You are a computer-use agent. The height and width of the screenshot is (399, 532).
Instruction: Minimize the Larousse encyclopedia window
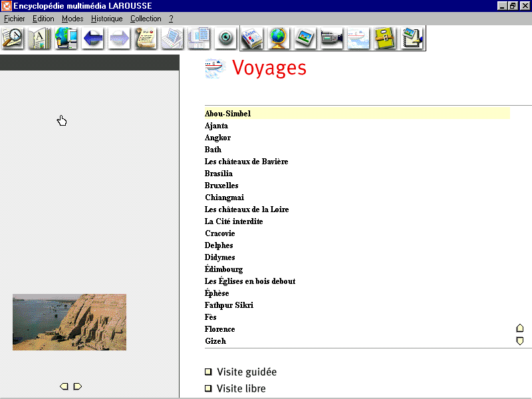point(502,6)
